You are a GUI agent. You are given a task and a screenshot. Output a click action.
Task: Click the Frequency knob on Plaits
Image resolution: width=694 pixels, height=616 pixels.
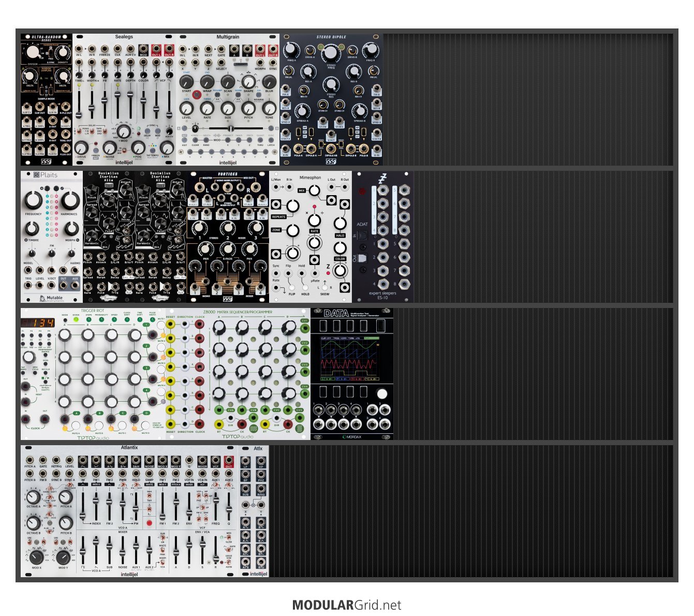(34, 201)
